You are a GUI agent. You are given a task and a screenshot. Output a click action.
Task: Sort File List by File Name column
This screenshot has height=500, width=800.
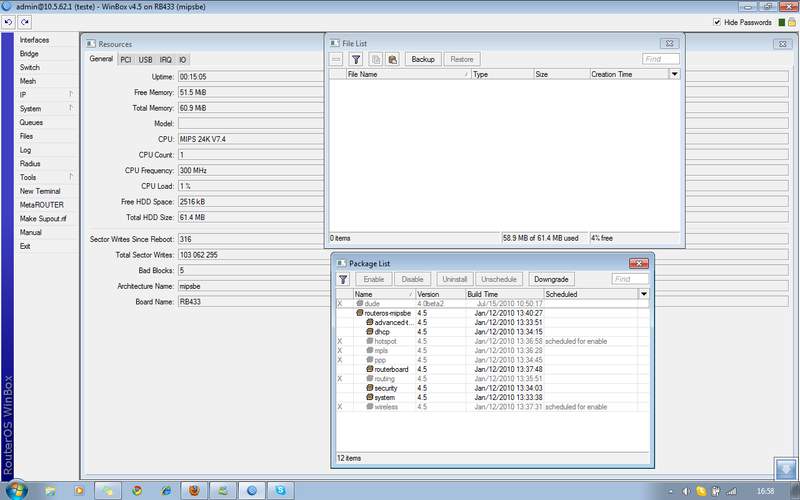tap(408, 74)
